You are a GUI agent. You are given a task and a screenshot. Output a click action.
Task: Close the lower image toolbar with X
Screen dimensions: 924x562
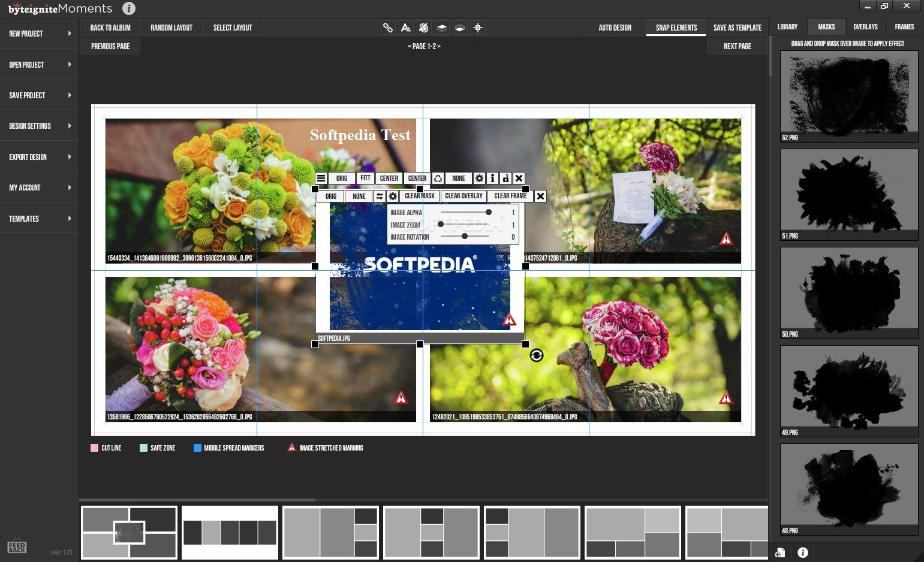[540, 197]
